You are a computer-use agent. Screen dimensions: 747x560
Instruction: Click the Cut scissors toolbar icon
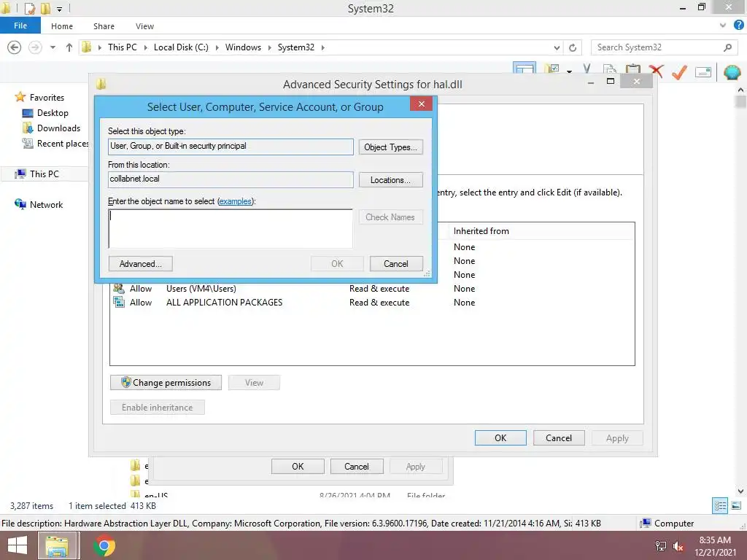point(587,71)
